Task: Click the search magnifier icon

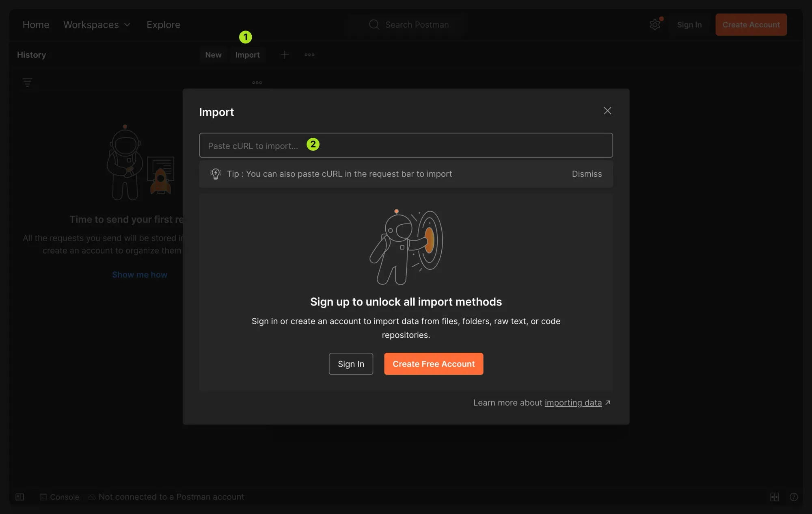Action: [x=374, y=24]
